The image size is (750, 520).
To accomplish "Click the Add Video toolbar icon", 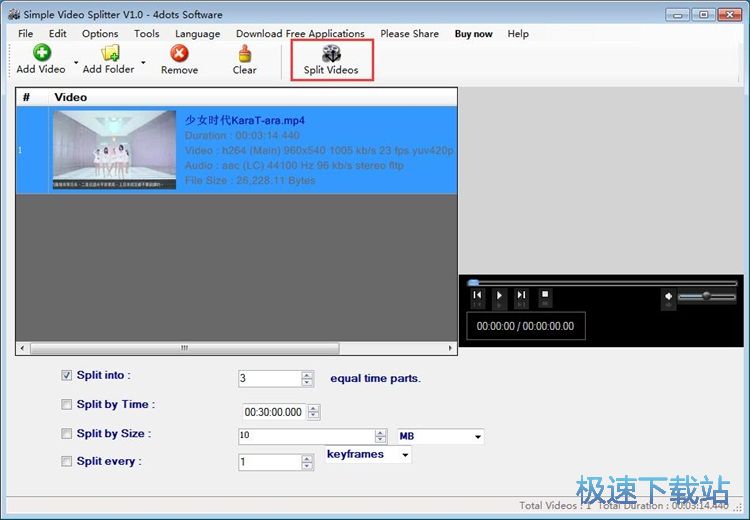I will (42, 53).
